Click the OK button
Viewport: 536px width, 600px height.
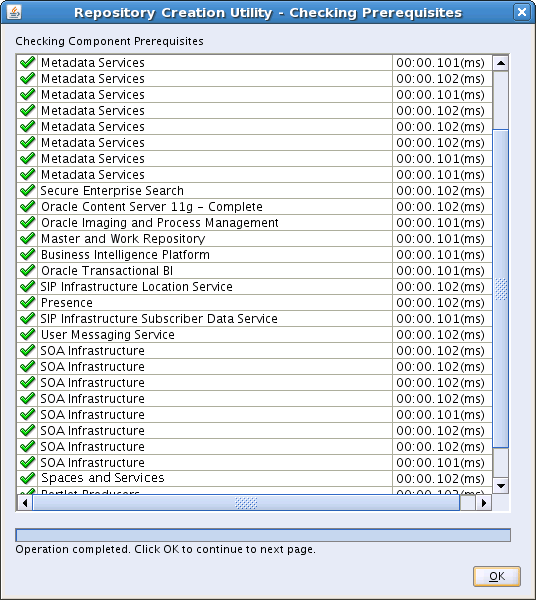point(497,576)
